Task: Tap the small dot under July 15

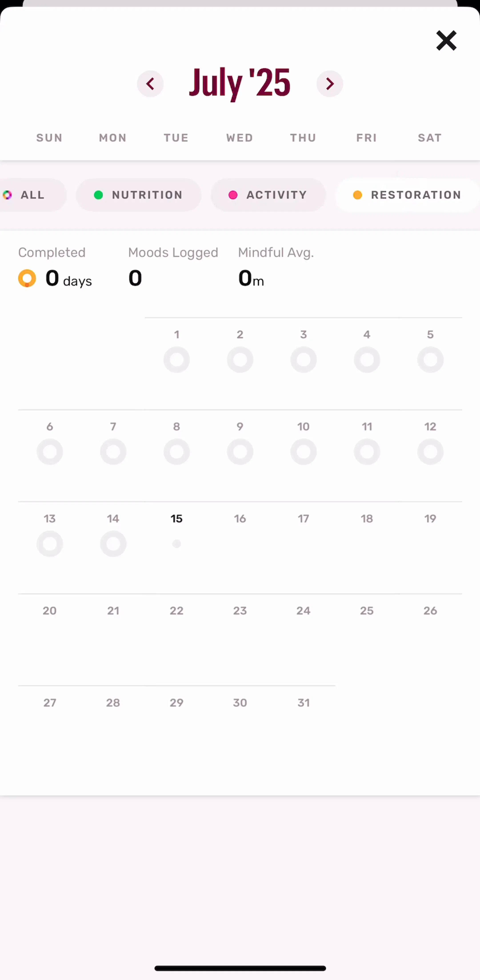Action: pos(177,544)
